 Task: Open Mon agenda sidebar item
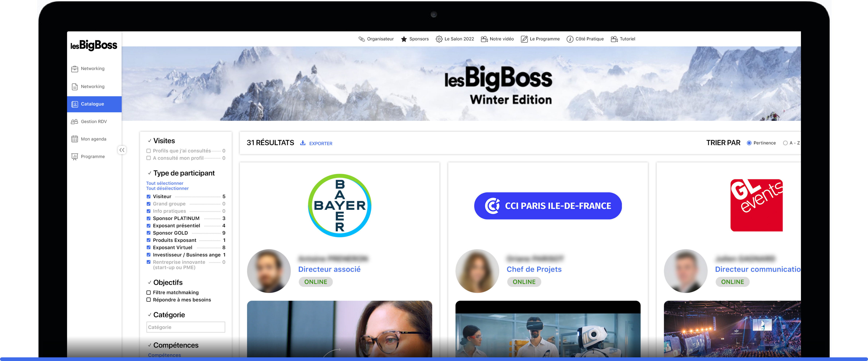coord(94,139)
